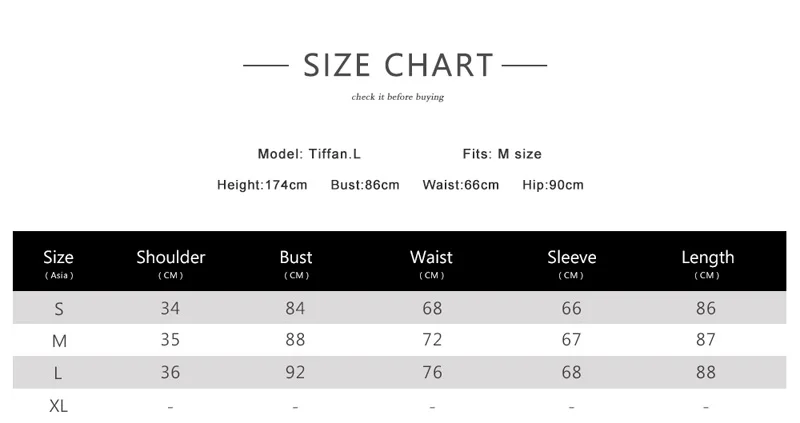Select the M size row label
Screen dimensions: 800x423
click(x=59, y=341)
